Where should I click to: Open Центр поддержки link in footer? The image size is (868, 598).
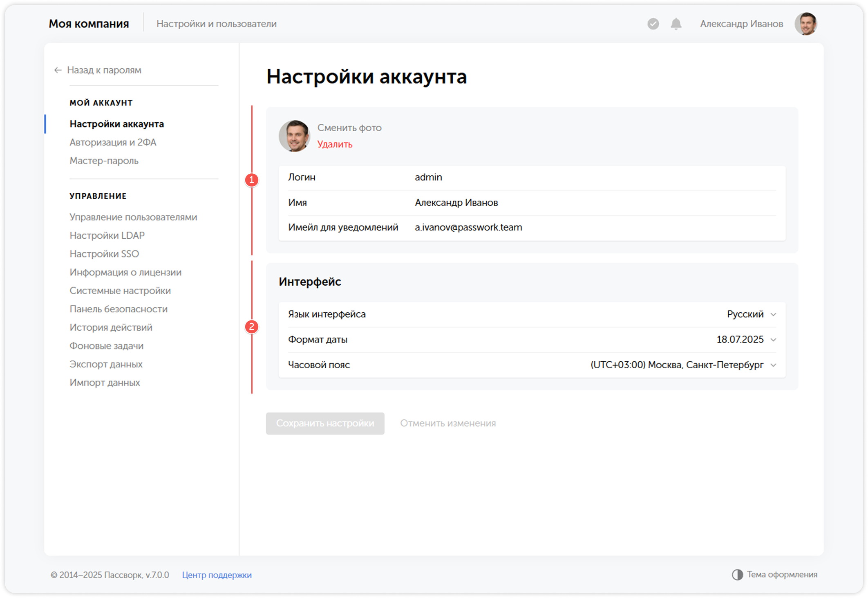(x=217, y=575)
